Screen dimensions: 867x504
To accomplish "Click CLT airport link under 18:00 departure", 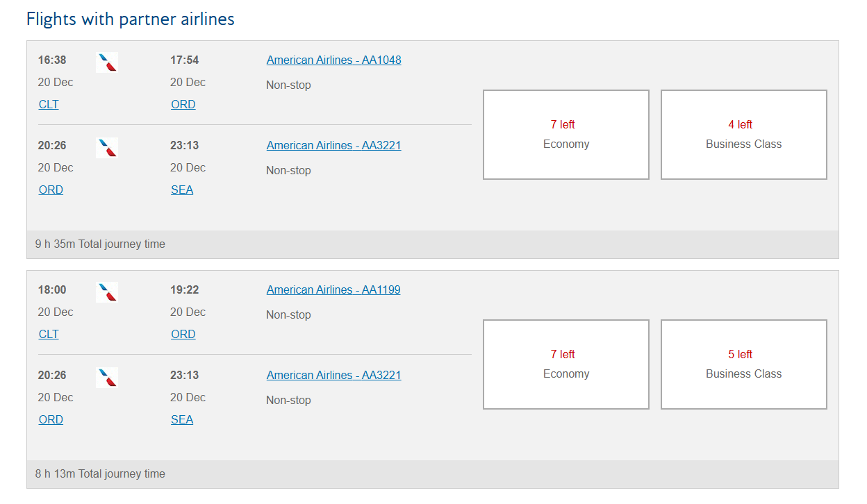I will tap(49, 334).
